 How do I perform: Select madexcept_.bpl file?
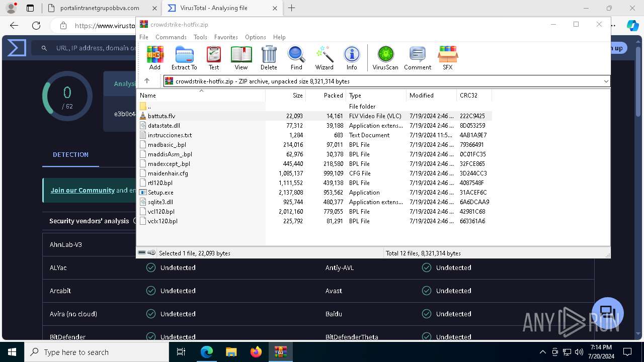pos(314,164)
